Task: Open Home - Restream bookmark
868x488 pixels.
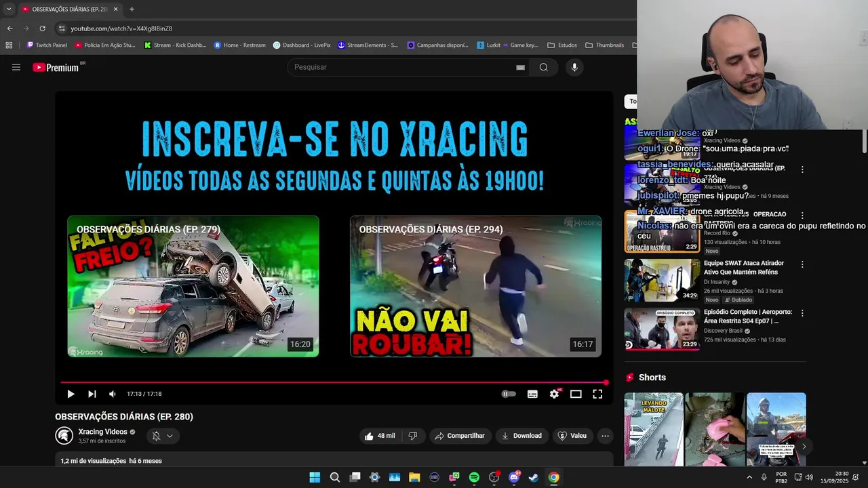Action: (240, 45)
